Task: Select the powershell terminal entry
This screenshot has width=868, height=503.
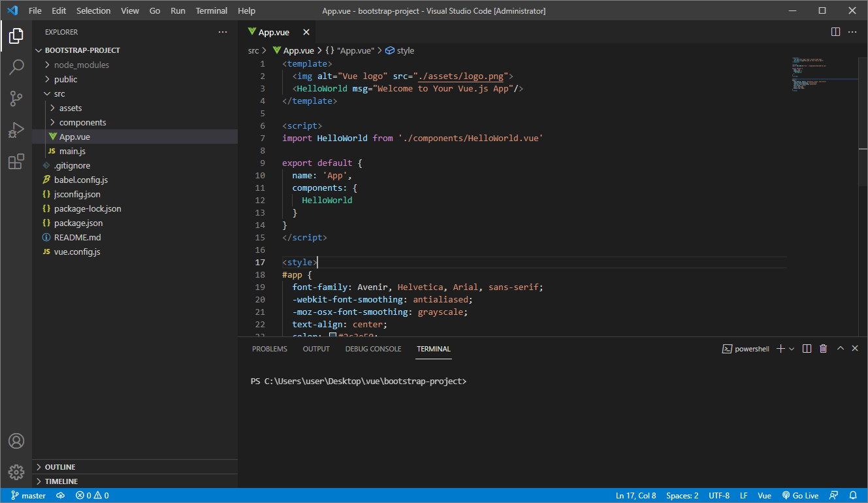Action: pyautogui.click(x=745, y=349)
